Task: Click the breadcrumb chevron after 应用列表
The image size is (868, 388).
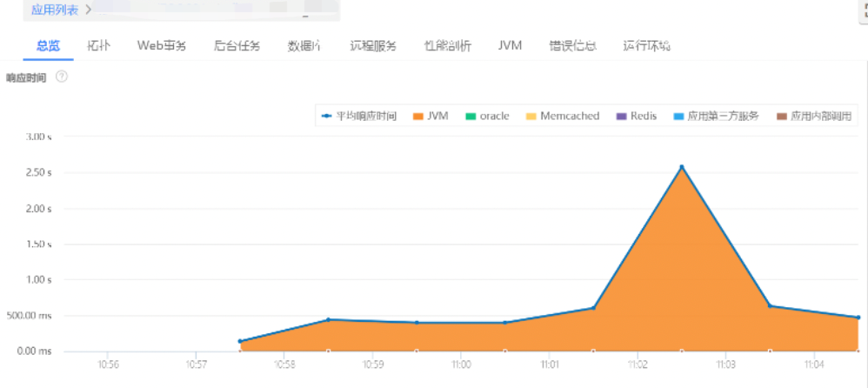Action: (89, 10)
